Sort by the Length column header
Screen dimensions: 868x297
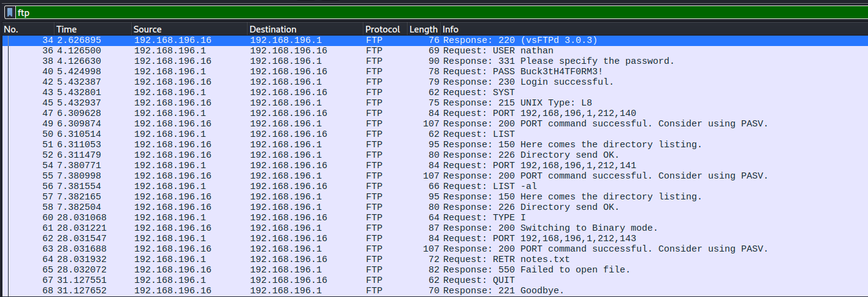click(423, 29)
